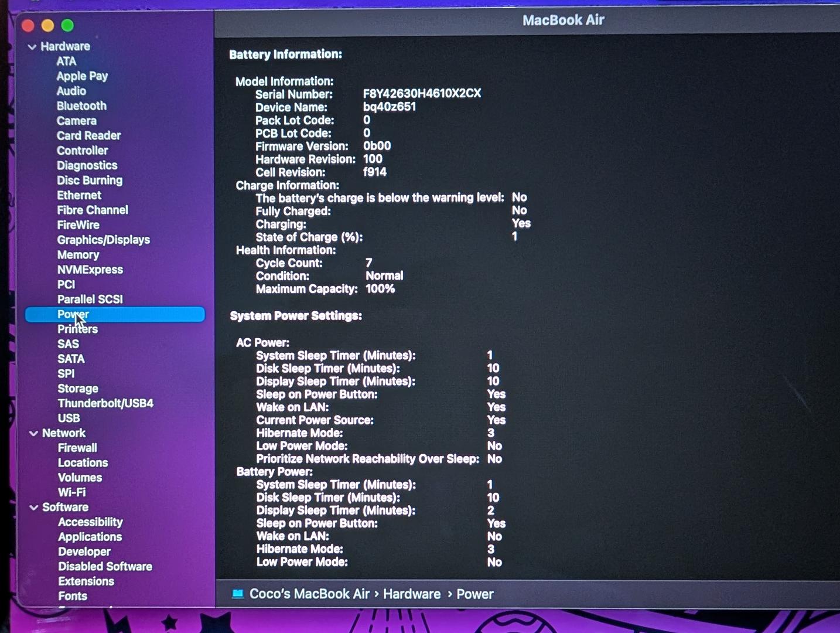Click the Condition value Normal

(384, 276)
